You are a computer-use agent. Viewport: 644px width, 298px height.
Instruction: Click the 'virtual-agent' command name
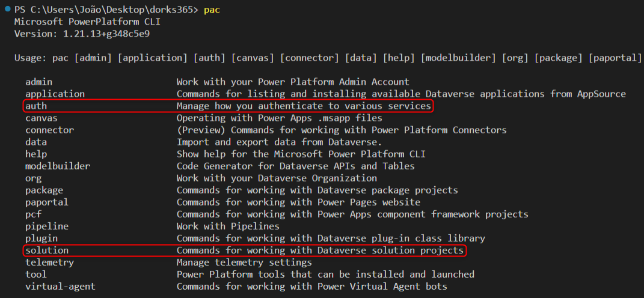point(60,287)
